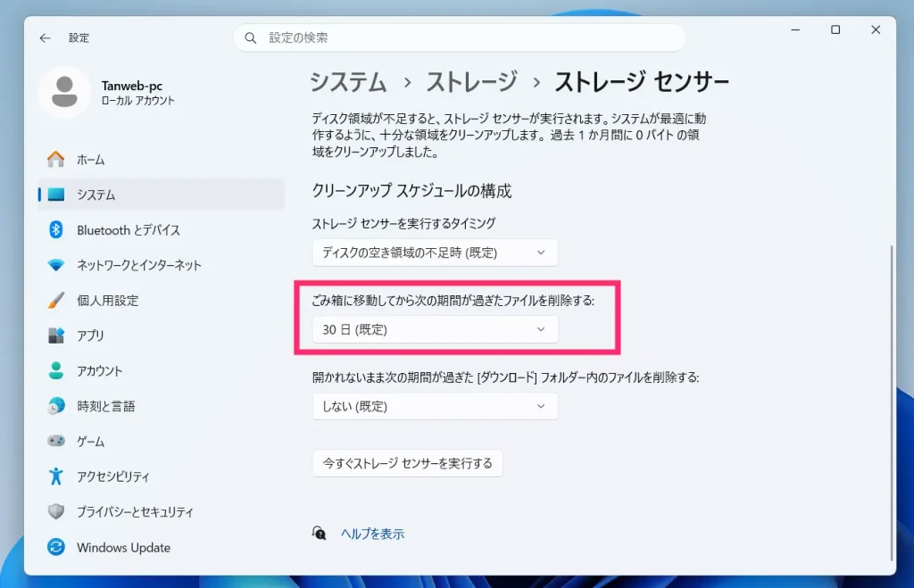The height and width of the screenshot is (588, 914).
Task: Click the back arrow icon in Settings
Action: (45, 37)
